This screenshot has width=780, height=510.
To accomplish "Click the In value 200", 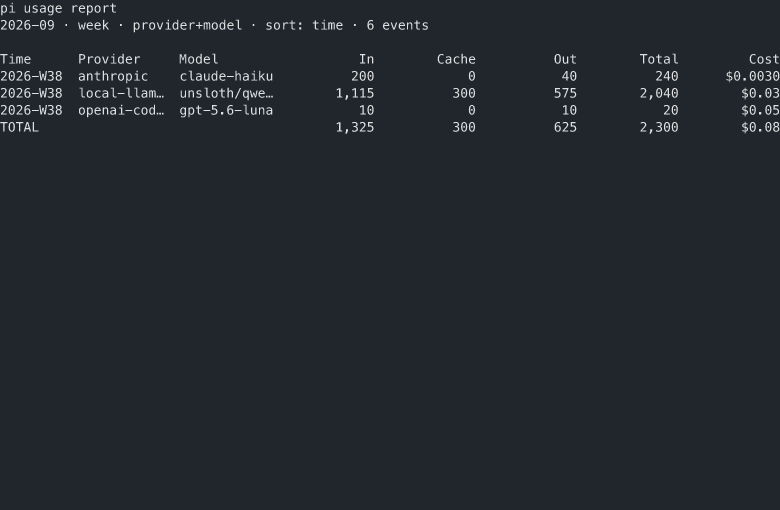I will (x=363, y=76).
